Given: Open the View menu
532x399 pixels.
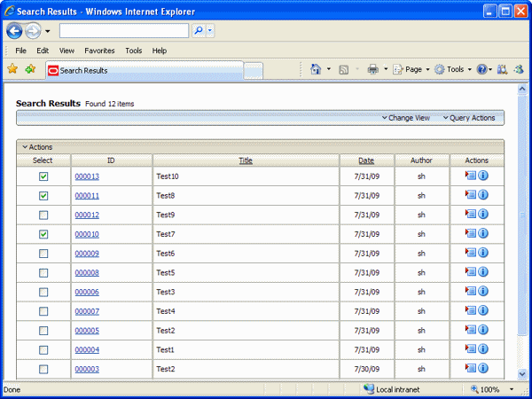Looking at the screenshot, I should (66, 51).
